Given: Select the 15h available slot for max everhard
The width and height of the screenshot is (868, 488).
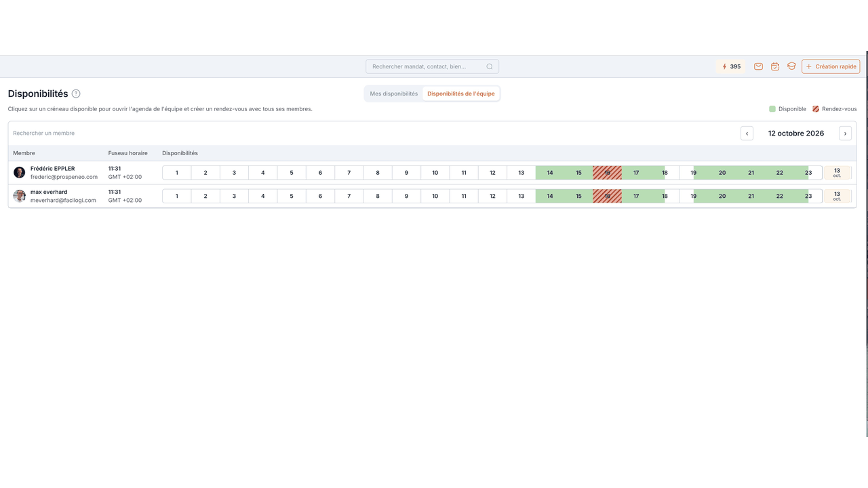Looking at the screenshot, I should click(578, 197).
